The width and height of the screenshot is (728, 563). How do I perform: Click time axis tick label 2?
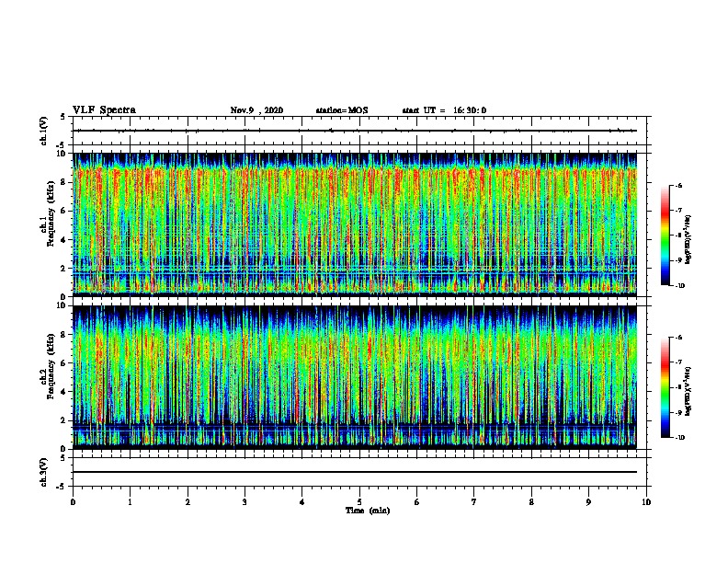click(x=188, y=502)
